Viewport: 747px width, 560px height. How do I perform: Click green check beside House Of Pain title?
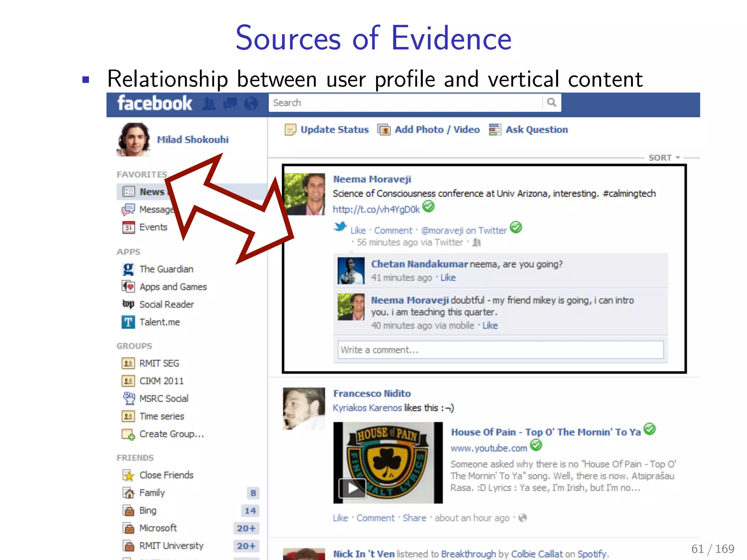650,429
